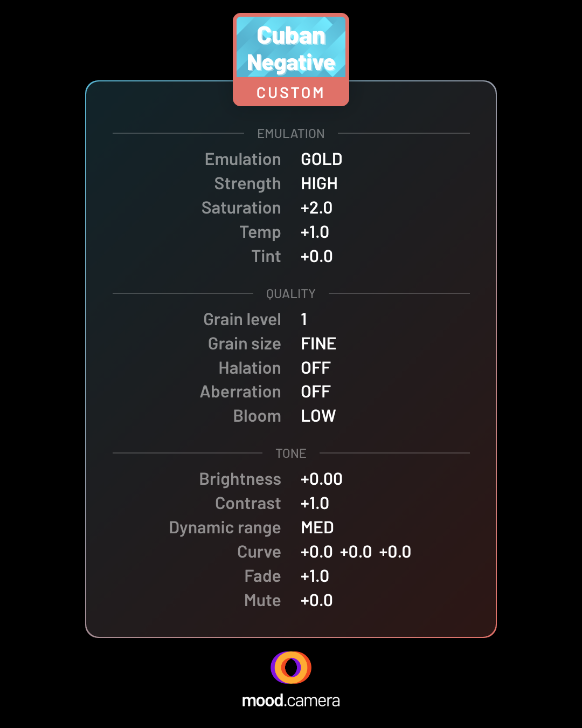The width and height of the screenshot is (582, 728).
Task: Open the mood.camera text link
Action: tap(291, 700)
